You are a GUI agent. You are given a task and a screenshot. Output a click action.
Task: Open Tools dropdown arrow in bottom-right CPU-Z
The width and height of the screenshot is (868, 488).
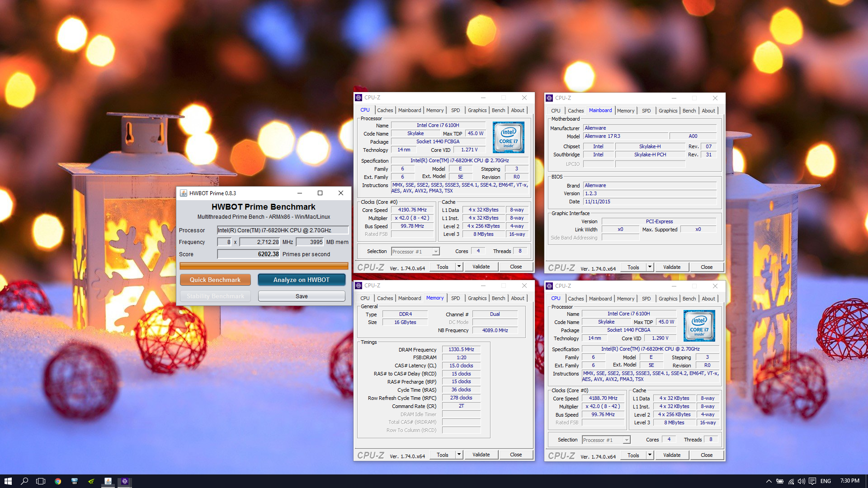point(650,455)
